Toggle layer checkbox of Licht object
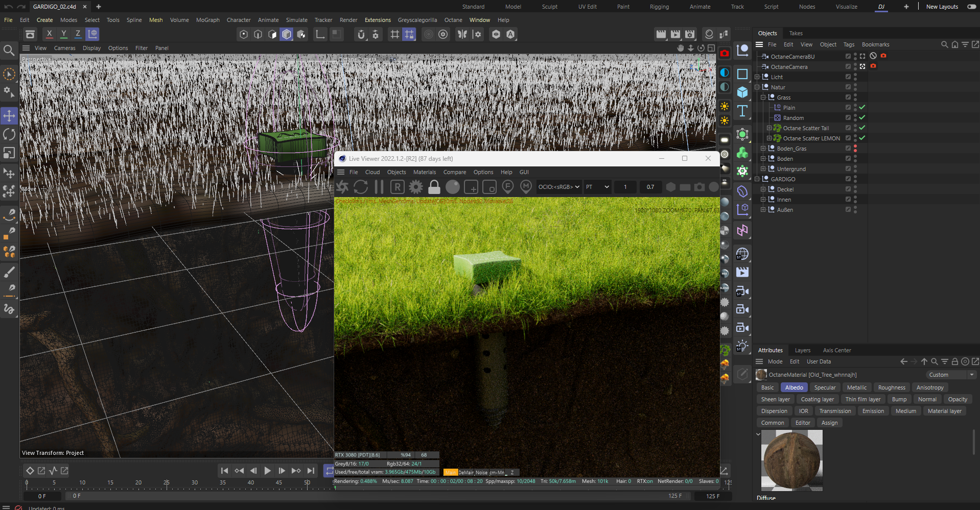Screen dimensions: 980x510 (848, 77)
